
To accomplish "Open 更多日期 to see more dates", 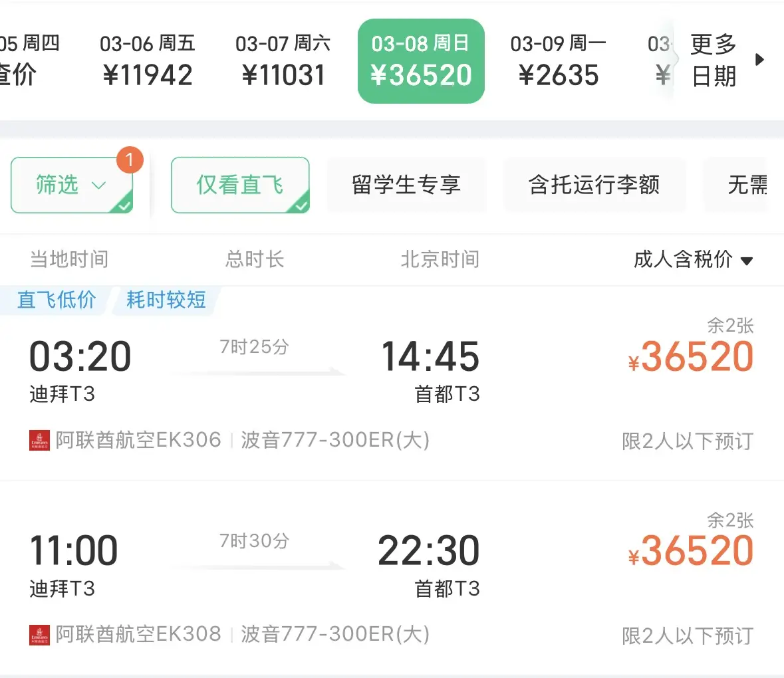I will pos(714,58).
